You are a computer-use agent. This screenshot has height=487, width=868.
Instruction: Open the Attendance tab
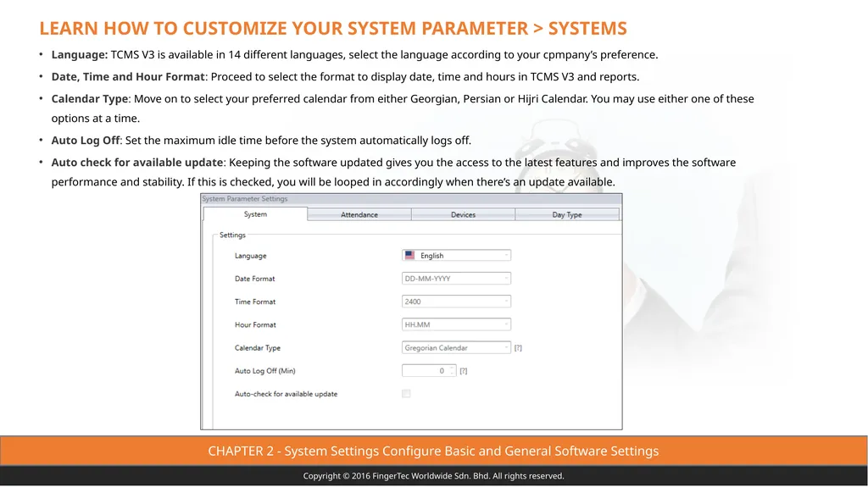(359, 215)
